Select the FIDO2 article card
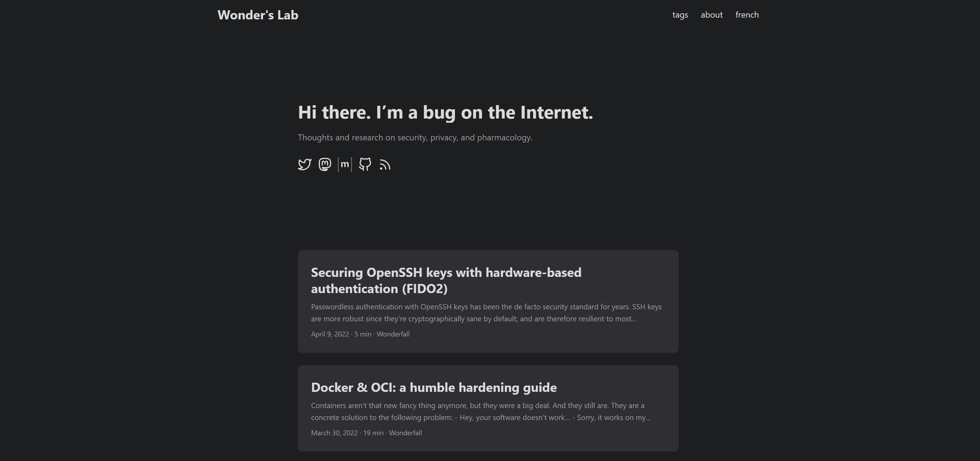 pyautogui.click(x=488, y=302)
